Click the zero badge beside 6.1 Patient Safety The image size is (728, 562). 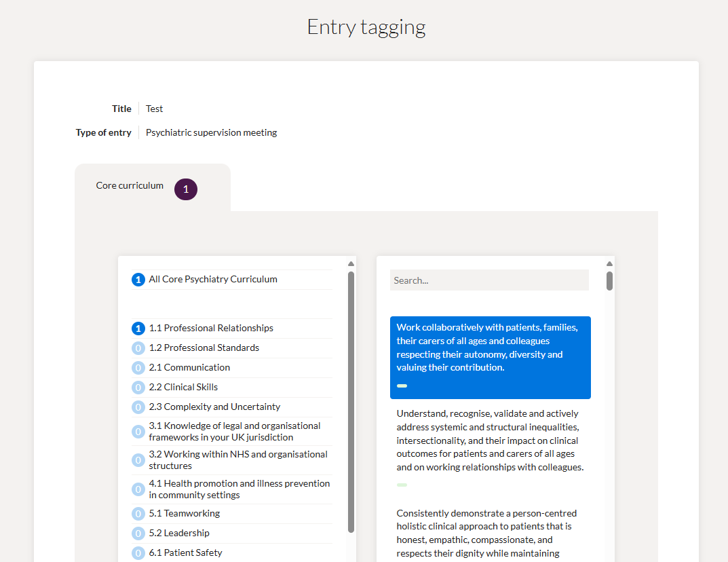[x=138, y=552]
